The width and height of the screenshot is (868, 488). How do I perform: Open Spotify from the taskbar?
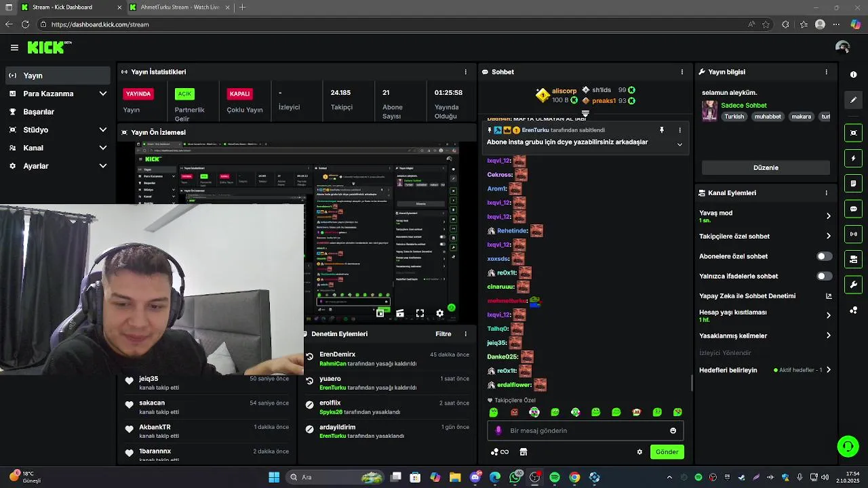coord(555,477)
